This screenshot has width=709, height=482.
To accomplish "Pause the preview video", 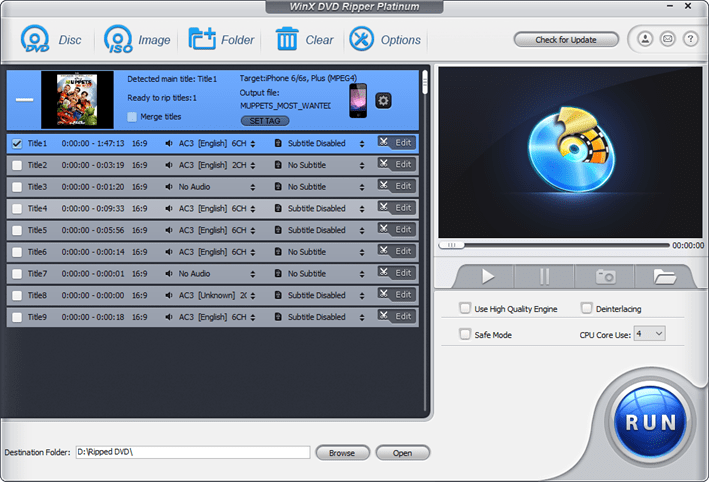I will tap(544, 276).
